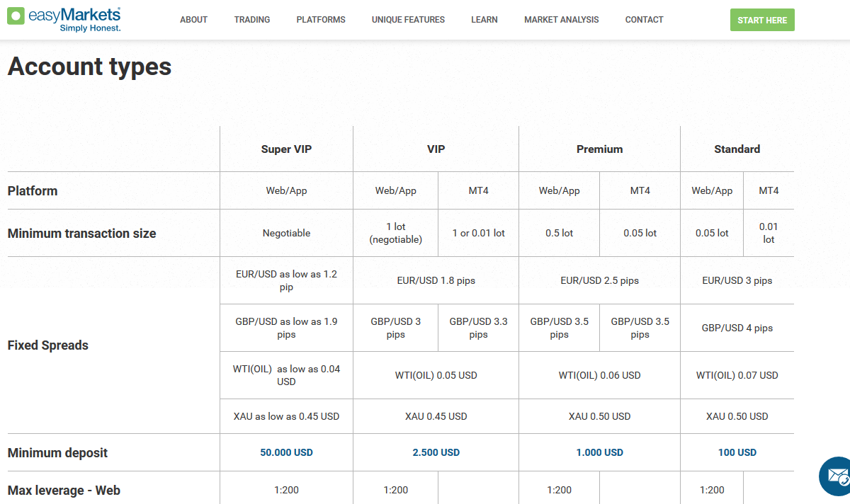Click GBP/USD as low as 1.9 pips
The width and height of the screenshot is (850, 504).
286,328
